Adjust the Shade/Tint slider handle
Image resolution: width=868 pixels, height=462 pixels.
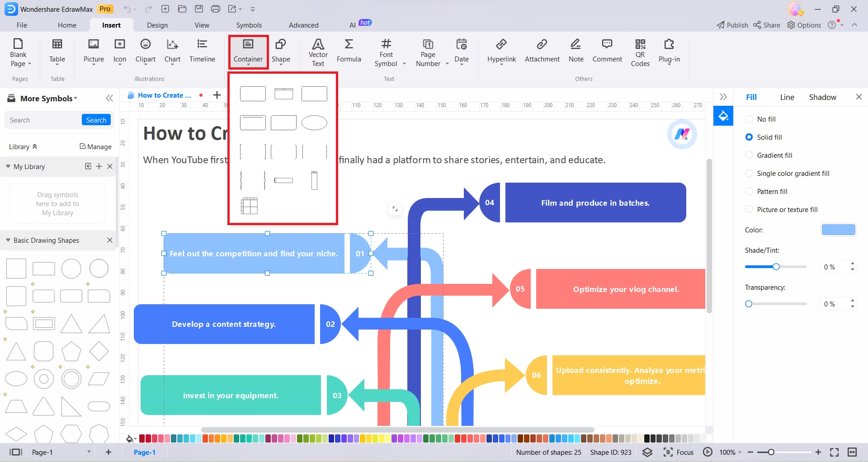[x=776, y=267]
